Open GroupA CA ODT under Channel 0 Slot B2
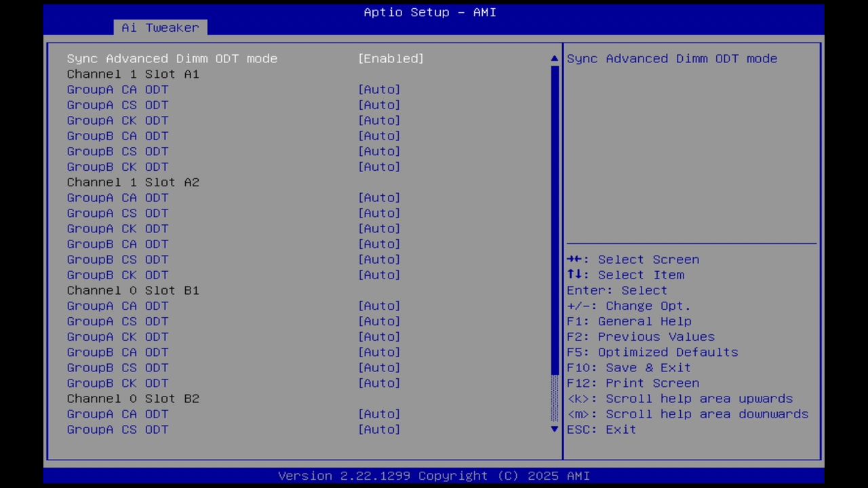The width and height of the screenshot is (868, 488). coord(117,413)
